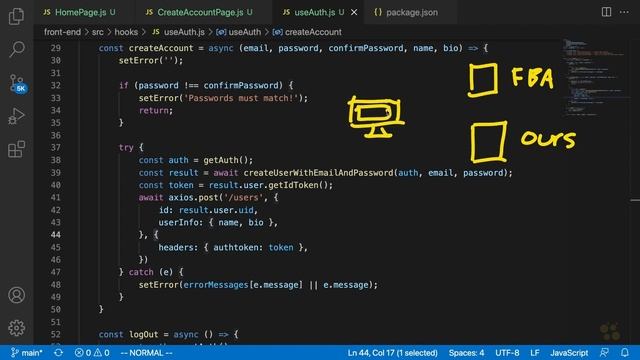Click Ln 44, Col 17 cursor position
640x360 pixels.
click(392, 353)
